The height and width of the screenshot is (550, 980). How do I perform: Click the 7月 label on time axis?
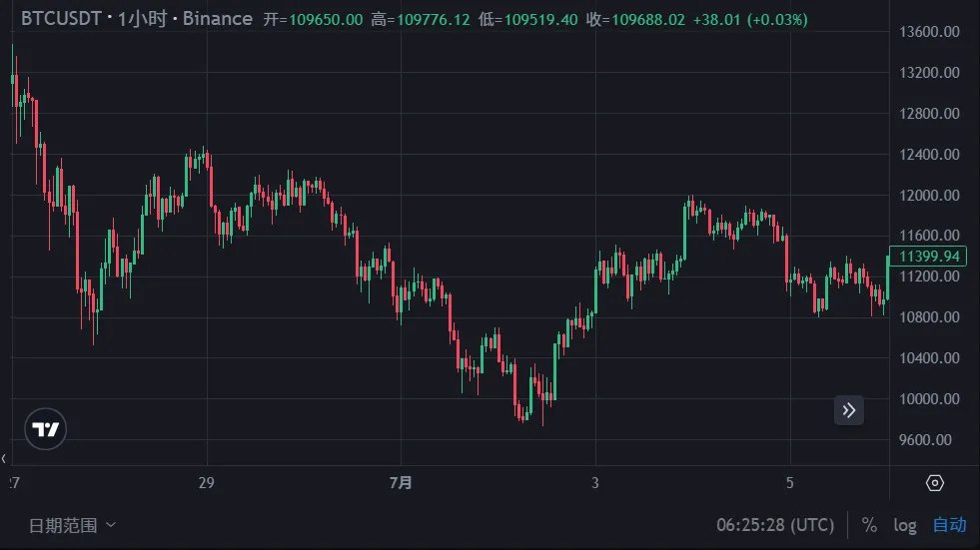pyautogui.click(x=400, y=483)
